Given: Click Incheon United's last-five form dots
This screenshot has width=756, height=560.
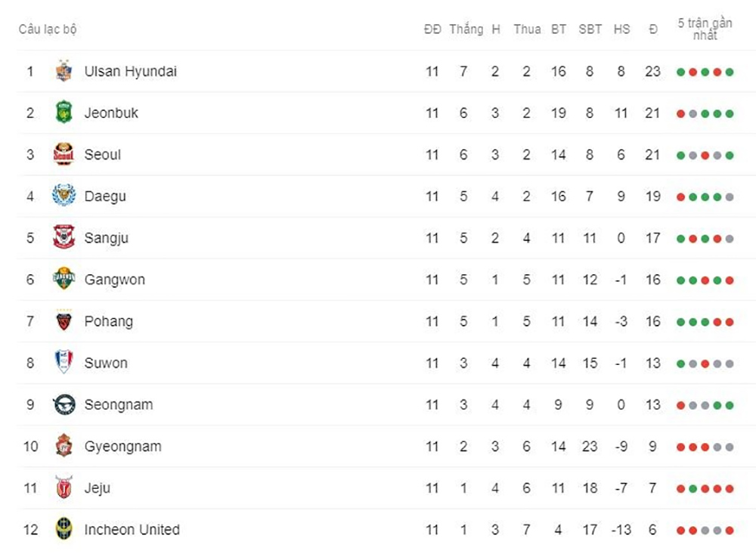Looking at the screenshot, I should pos(705,530).
